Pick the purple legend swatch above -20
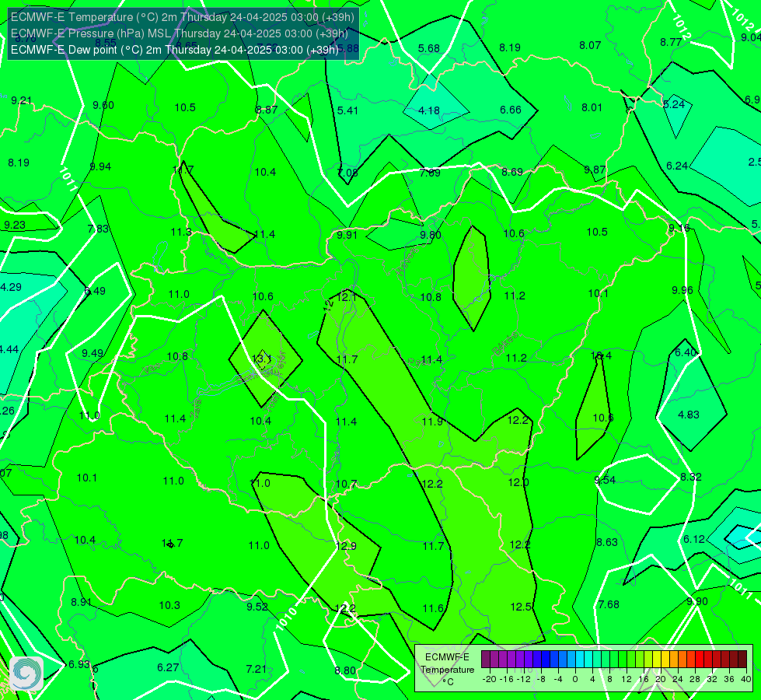Image resolution: width=761 pixels, height=700 pixels. 485,660
